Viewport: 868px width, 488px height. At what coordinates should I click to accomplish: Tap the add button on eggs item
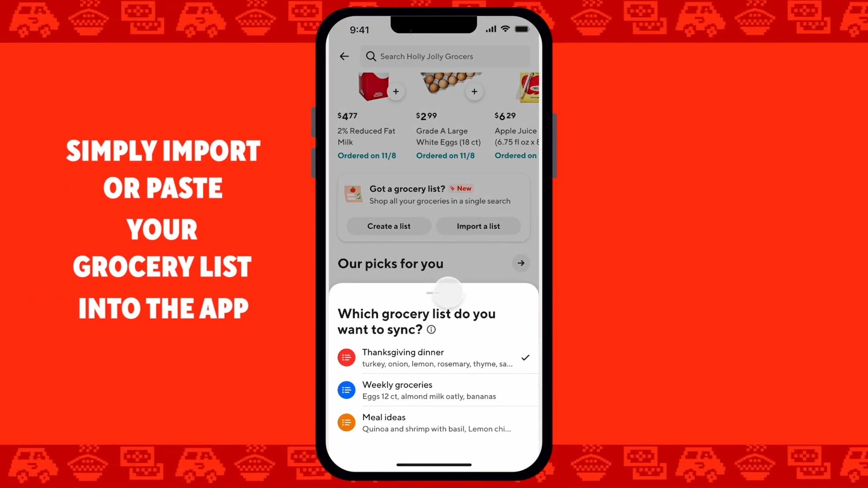(474, 91)
